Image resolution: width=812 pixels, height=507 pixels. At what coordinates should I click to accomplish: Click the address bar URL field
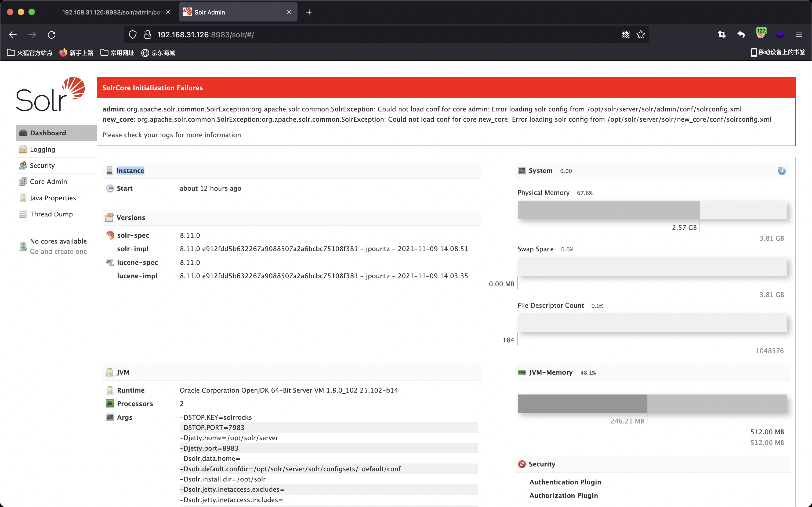(x=369, y=35)
